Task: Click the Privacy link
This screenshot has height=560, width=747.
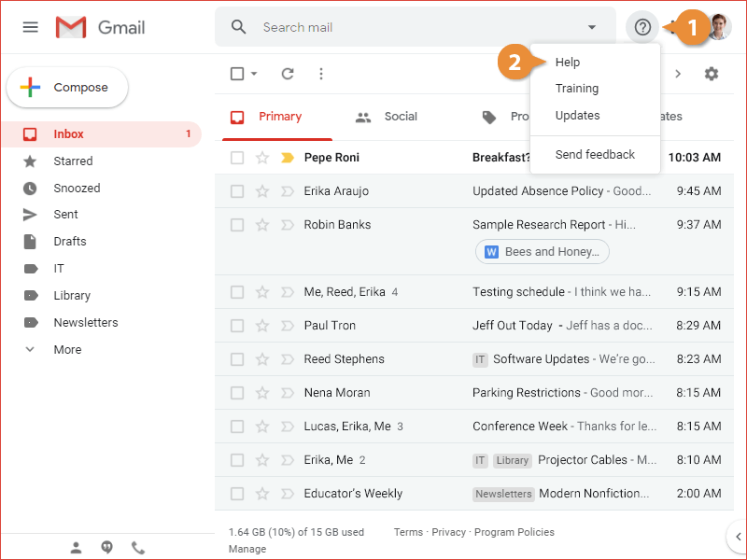Action: click(x=448, y=532)
